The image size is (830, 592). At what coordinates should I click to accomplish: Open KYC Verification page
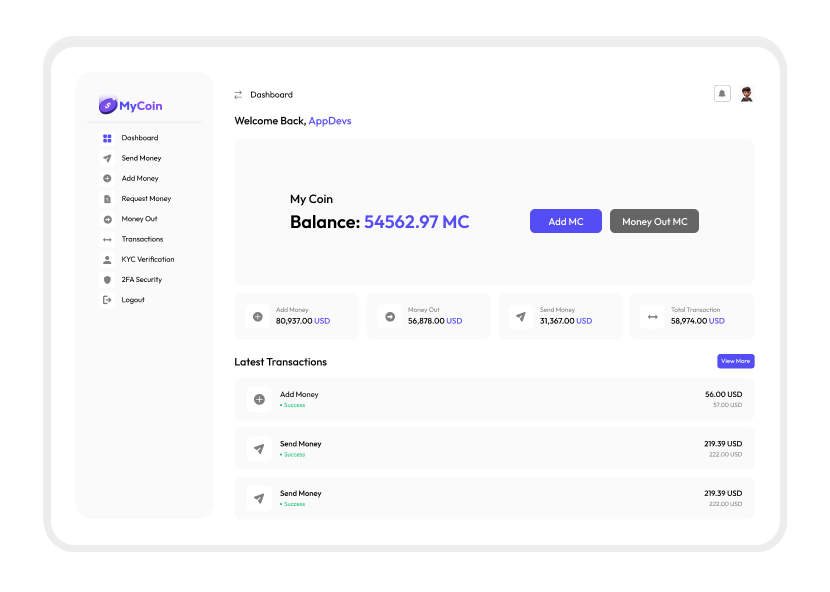tap(147, 259)
